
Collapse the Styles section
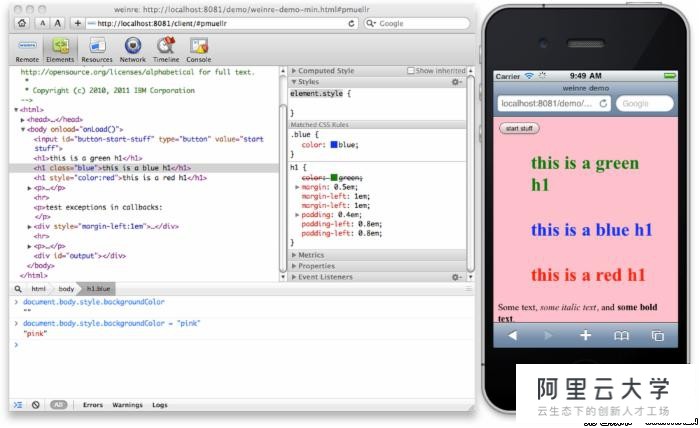(x=294, y=82)
